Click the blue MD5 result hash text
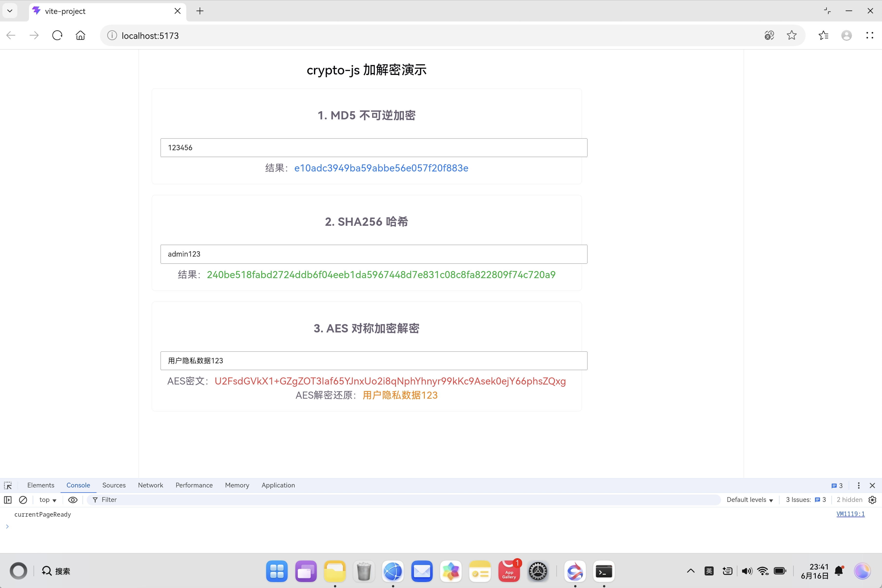This screenshot has height=588, width=882. 381,168
